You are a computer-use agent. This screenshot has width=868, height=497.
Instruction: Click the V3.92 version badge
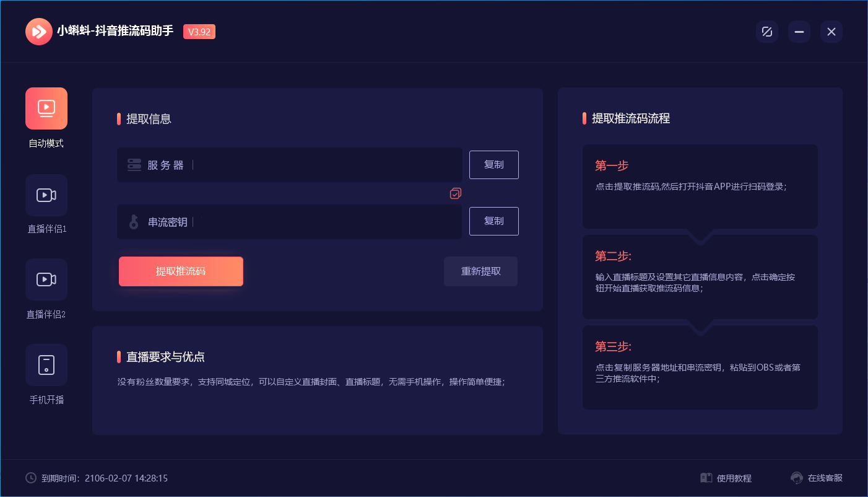(x=199, y=31)
